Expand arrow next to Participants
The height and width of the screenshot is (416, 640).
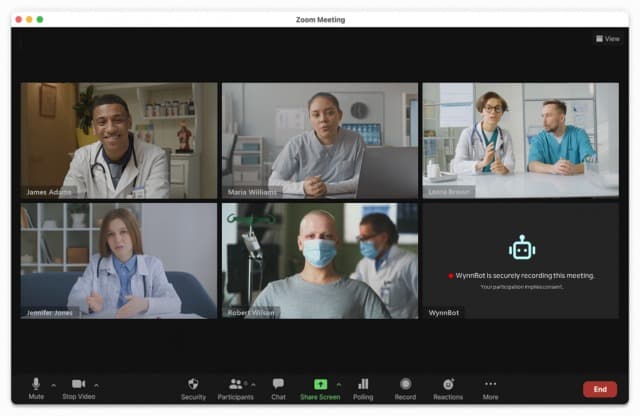253,384
